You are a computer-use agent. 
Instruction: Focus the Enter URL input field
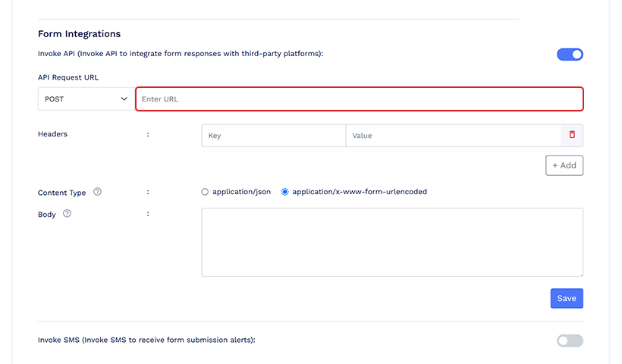[359, 99]
